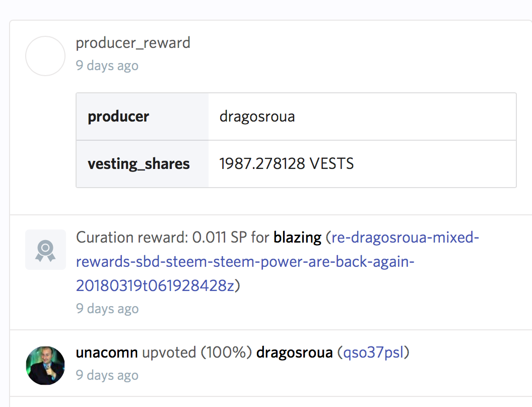Click the word "for" before blazing
The height and width of the screenshot is (407, 532).
(260, 238)
